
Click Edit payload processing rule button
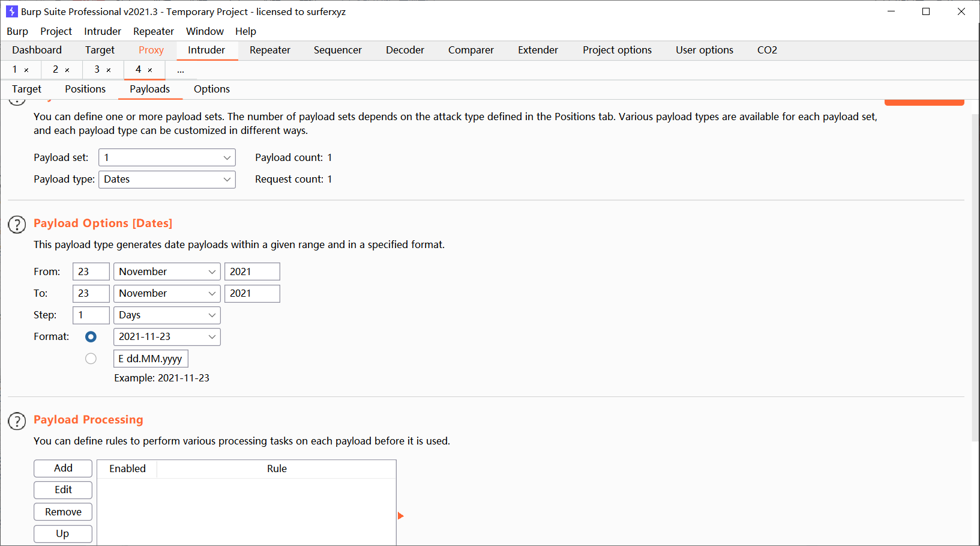pos(63,490)
